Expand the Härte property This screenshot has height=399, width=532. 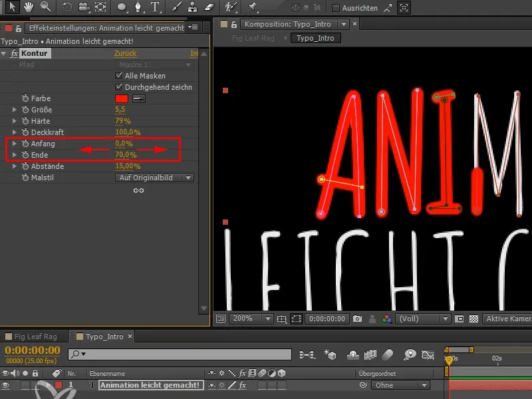pos(14,121)
